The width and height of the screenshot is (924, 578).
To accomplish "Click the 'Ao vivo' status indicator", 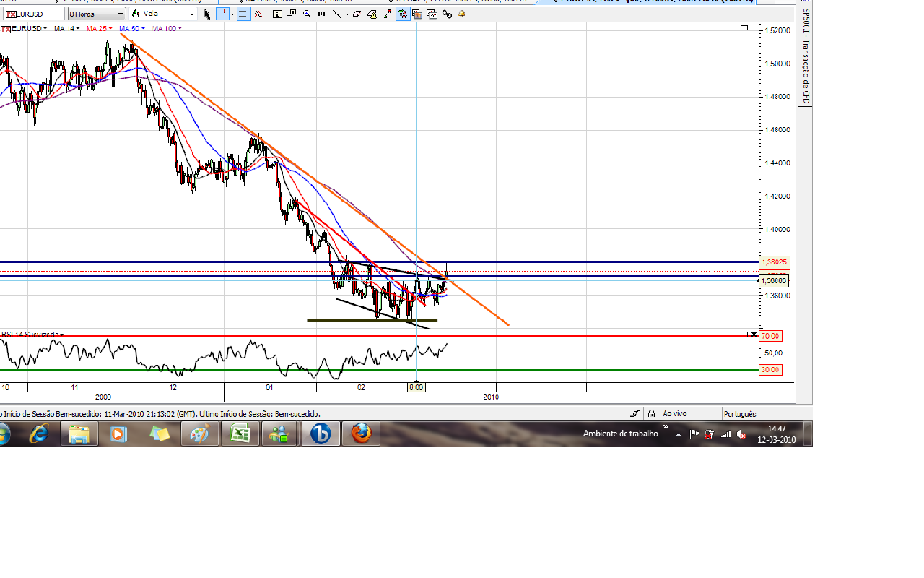I will click(674, 413).
